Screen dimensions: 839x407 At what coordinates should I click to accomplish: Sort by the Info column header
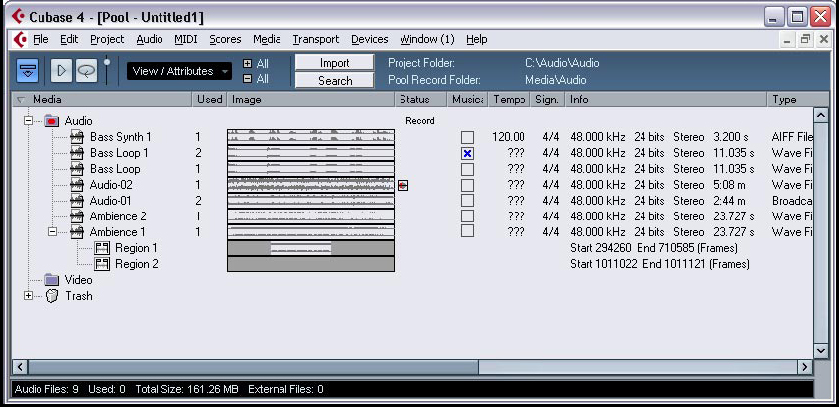click(x=667, y=99)
